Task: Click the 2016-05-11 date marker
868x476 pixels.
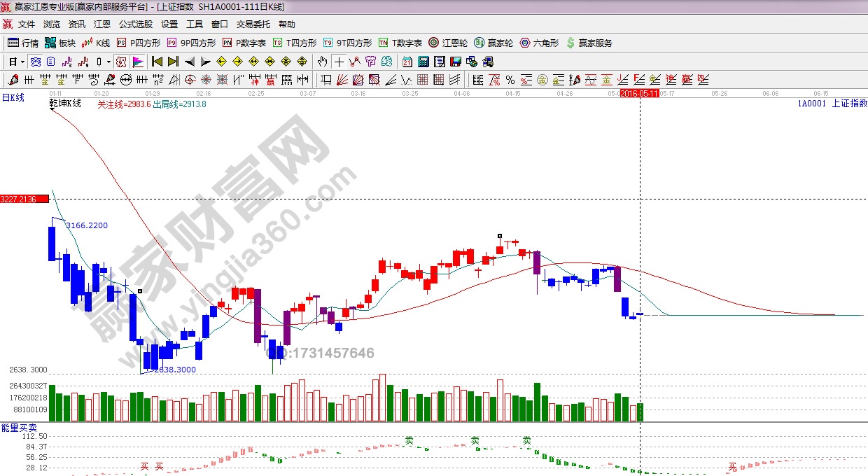Action: click(x=639, y=93)
